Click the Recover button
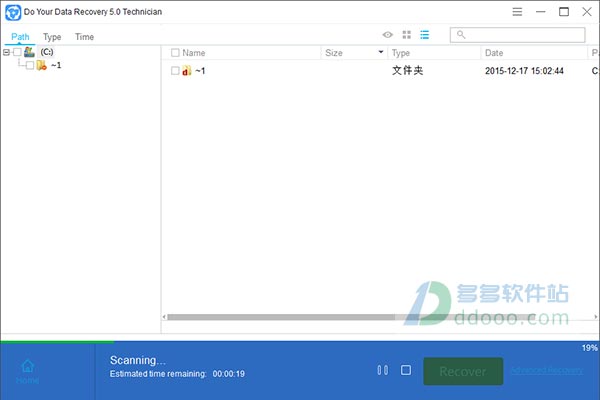 [463, 371]
